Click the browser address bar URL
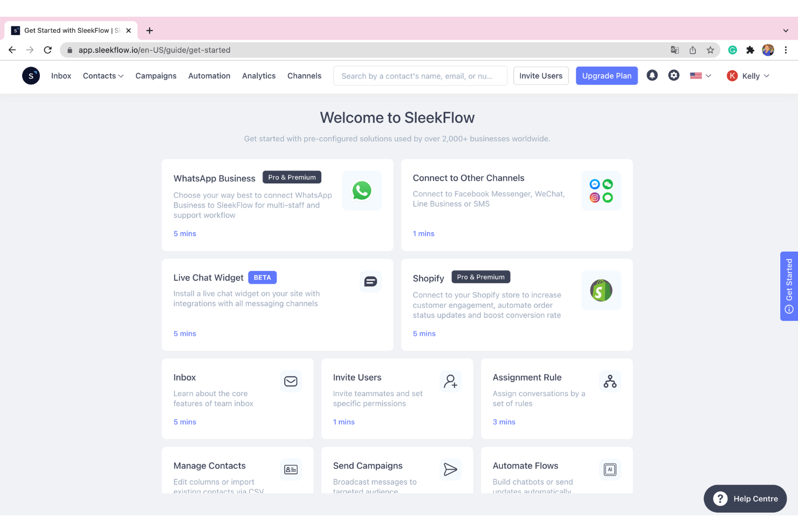 (154, 50)
